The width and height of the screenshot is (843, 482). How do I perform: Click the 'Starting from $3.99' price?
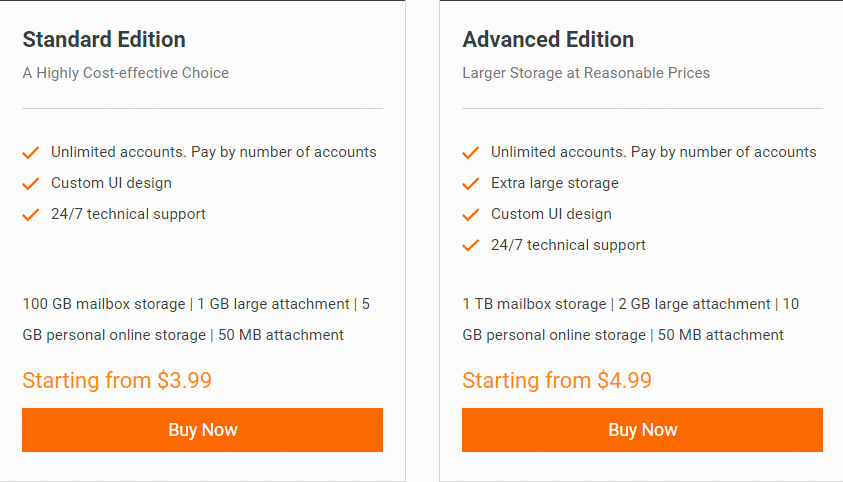(x=117, y=380)
